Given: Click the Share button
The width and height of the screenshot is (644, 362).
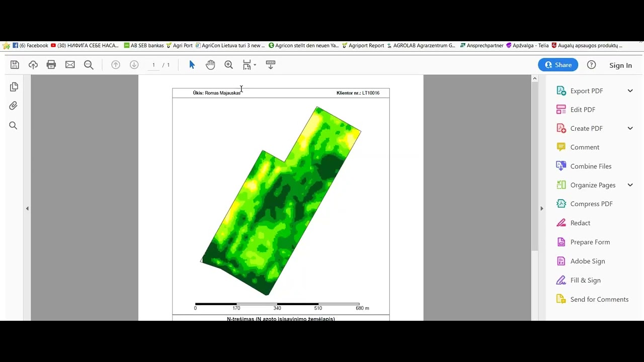Looking at the screenshot, I should tap(558, 65).
